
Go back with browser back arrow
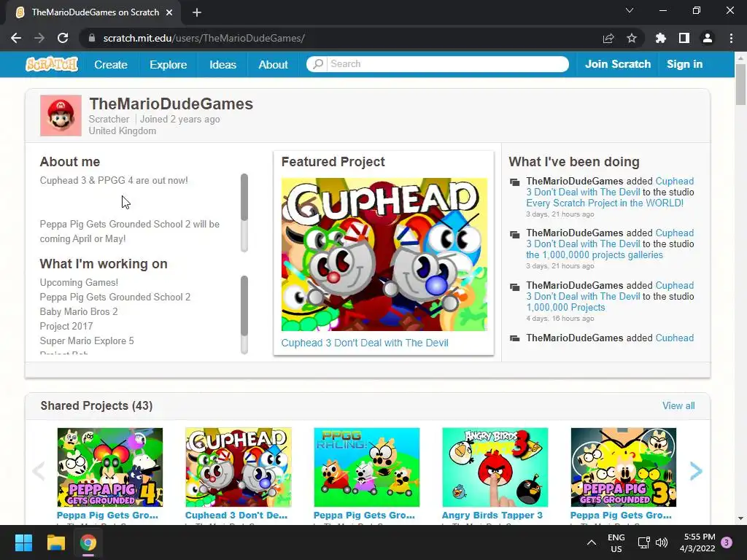click(16, 38)
